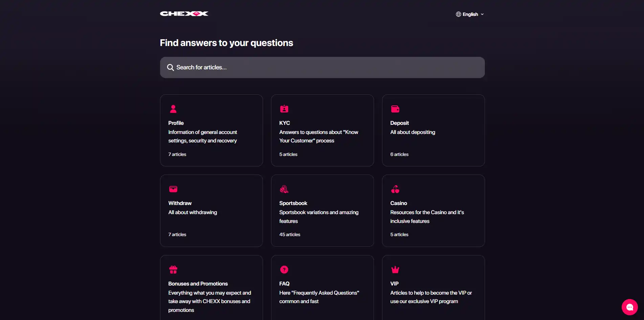Click the Casino cherry icon
This screenshot has height=320, width=644.
[395, 189]
